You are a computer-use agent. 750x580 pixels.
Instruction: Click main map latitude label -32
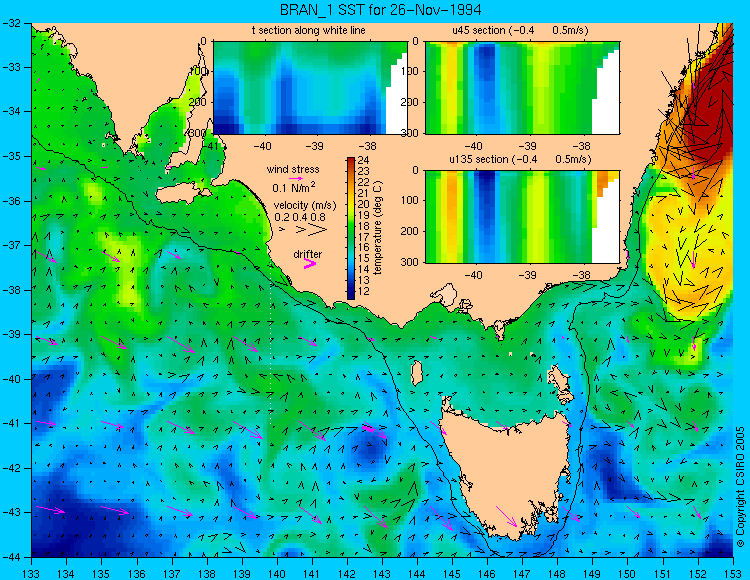(x=11, y=22)
